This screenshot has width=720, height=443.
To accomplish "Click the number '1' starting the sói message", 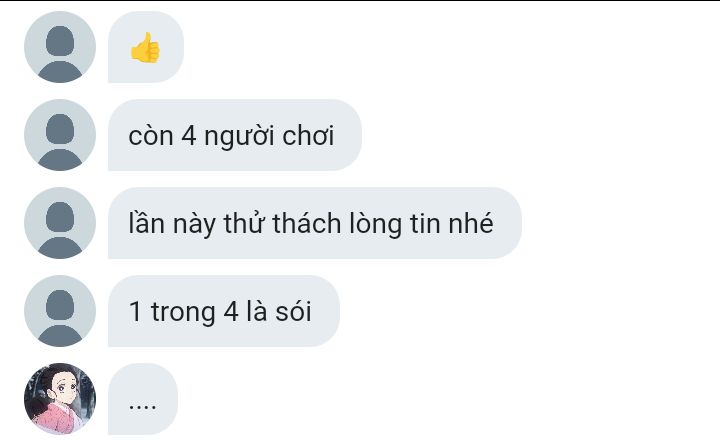I will point(135,311).
